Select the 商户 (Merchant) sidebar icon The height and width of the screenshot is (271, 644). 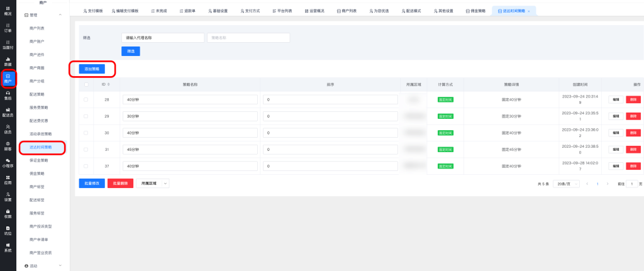click(8, 79)
